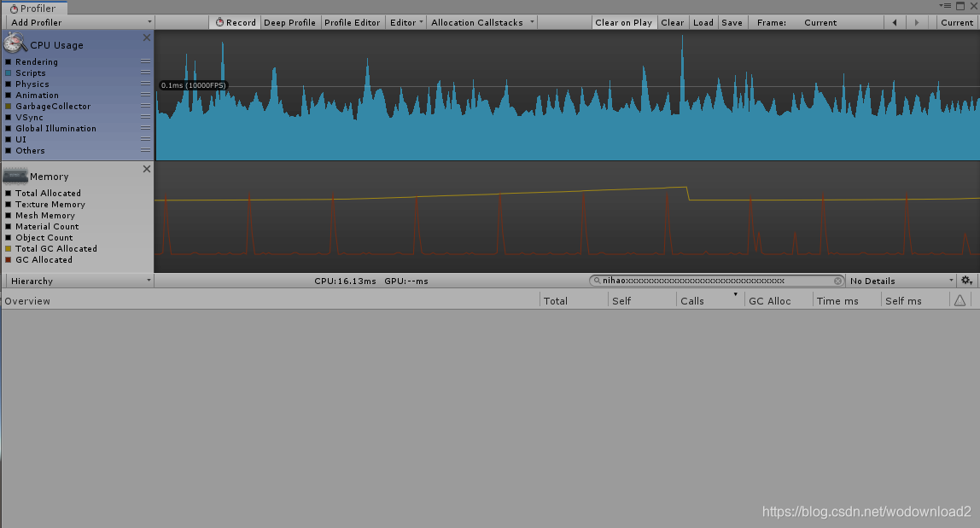Toggle the GarbageCollector chart series
Viewport: 980px width, 528px height.
pyautogui.click(x=9, y=107)
